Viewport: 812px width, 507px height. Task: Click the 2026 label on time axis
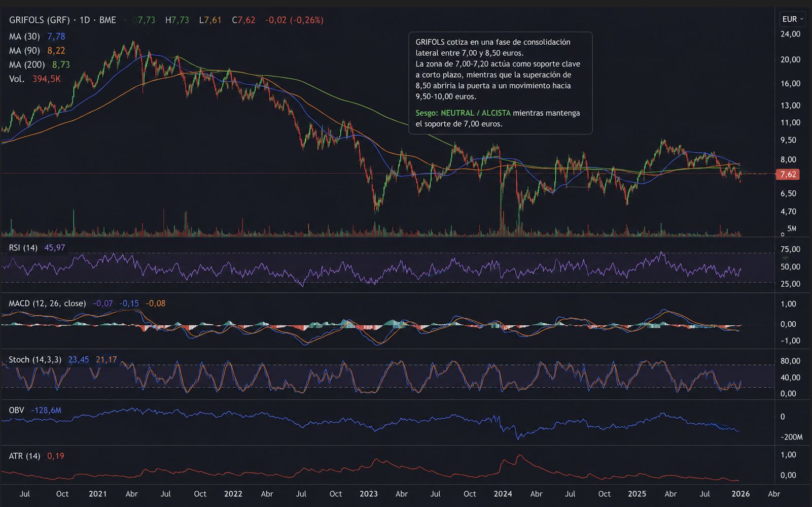740,494
